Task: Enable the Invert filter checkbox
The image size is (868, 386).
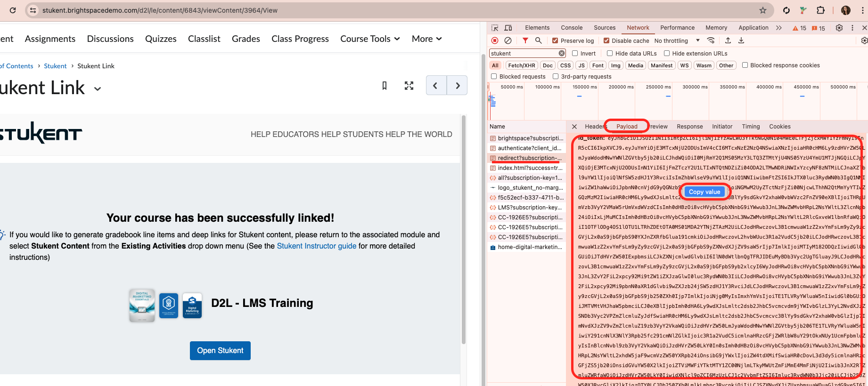Action: pyautogui.click(x=575, y=53)
